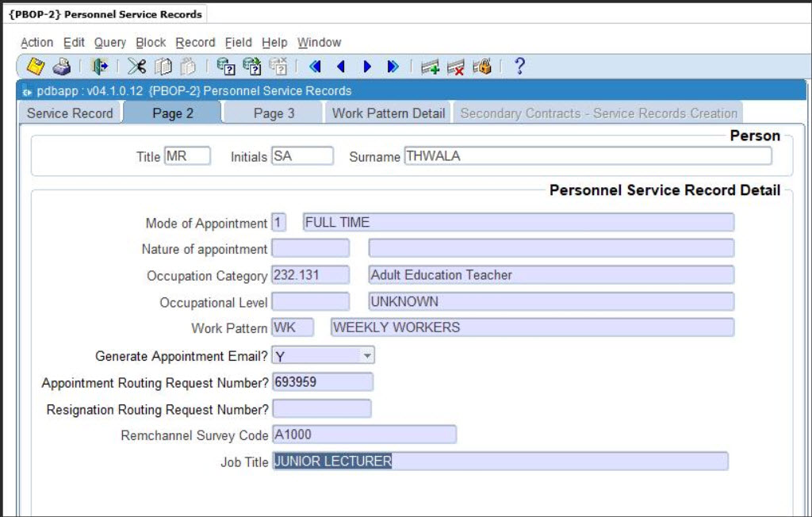Open the Query menu
The width and height of the screenshot is (812, 517).
tap(109, 43)
